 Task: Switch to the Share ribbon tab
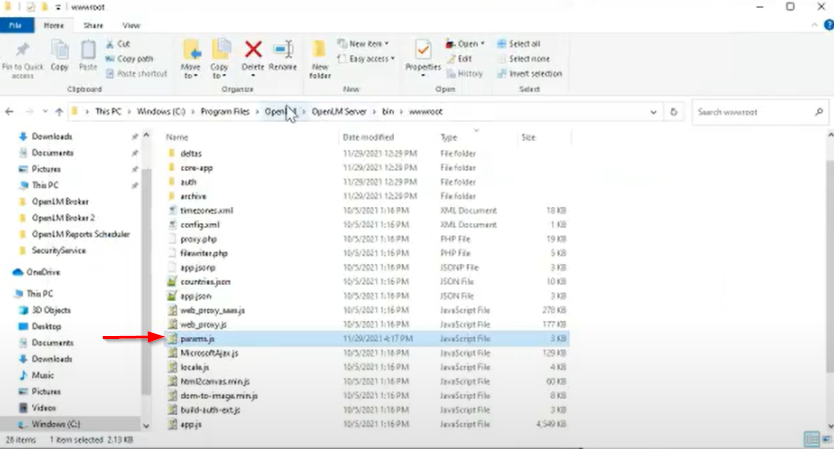click(x=93, y=24)
